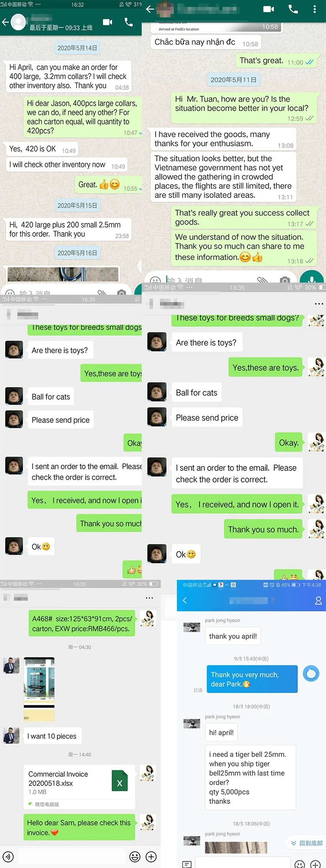Tap voice input icon in WeChat
Image resolution: width=326 pixels, height=868 pixels.
(x=8, y=857)
